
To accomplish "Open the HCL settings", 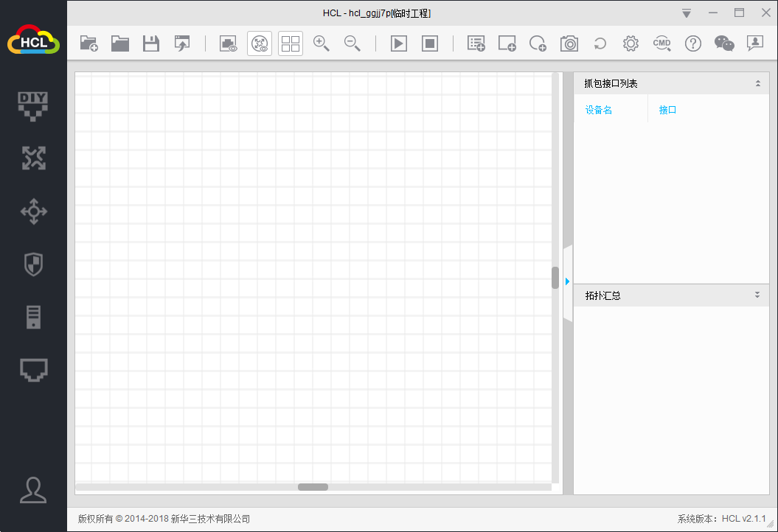I will tap(631, 43).
